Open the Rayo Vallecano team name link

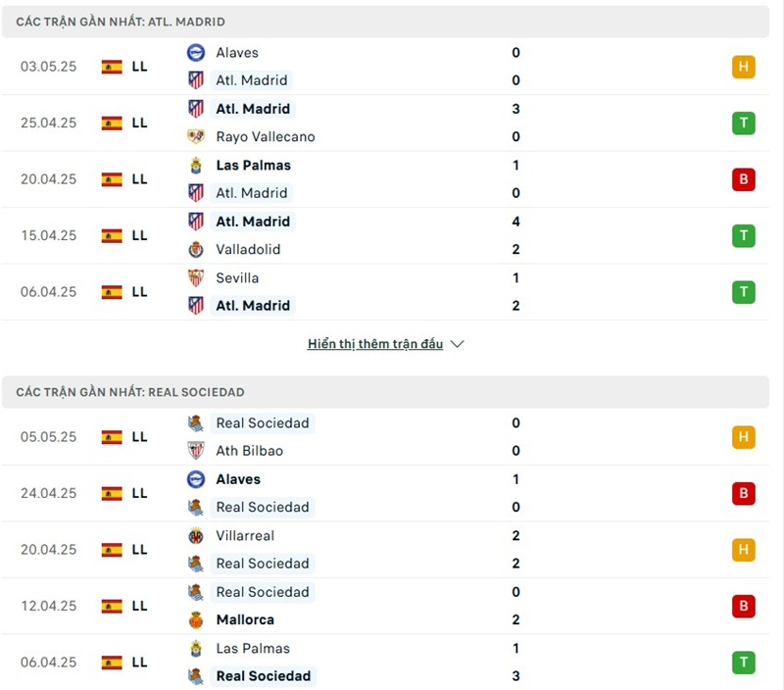pos(266,137)
